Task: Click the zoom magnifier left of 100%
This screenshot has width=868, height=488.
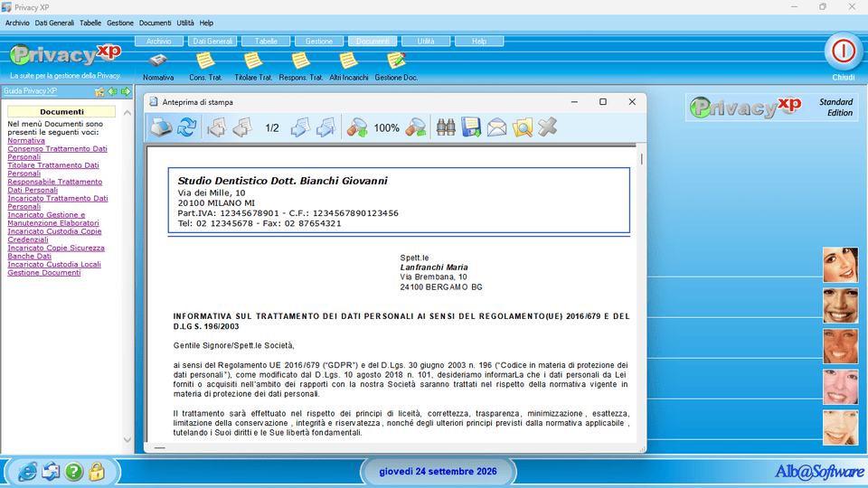Action: pos(357,127)
